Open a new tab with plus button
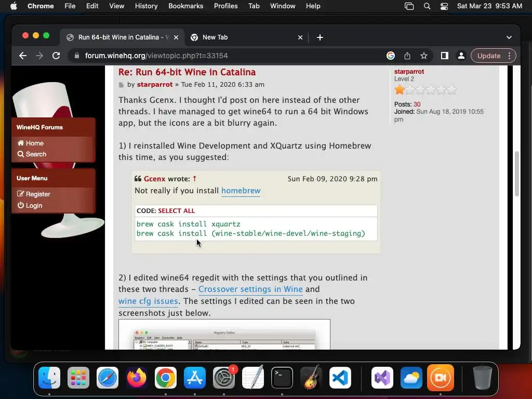 [320, 37]
